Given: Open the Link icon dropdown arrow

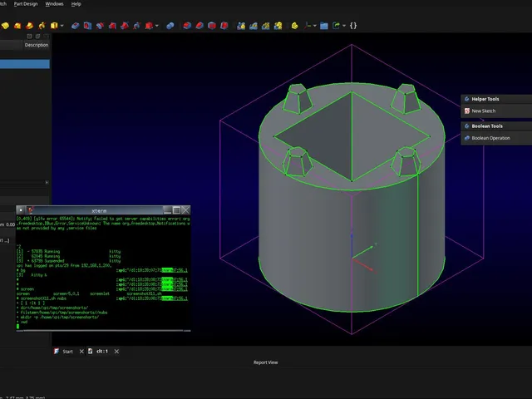Looking at the screenshot, I should pyautogui.click(x=344, y=26).
